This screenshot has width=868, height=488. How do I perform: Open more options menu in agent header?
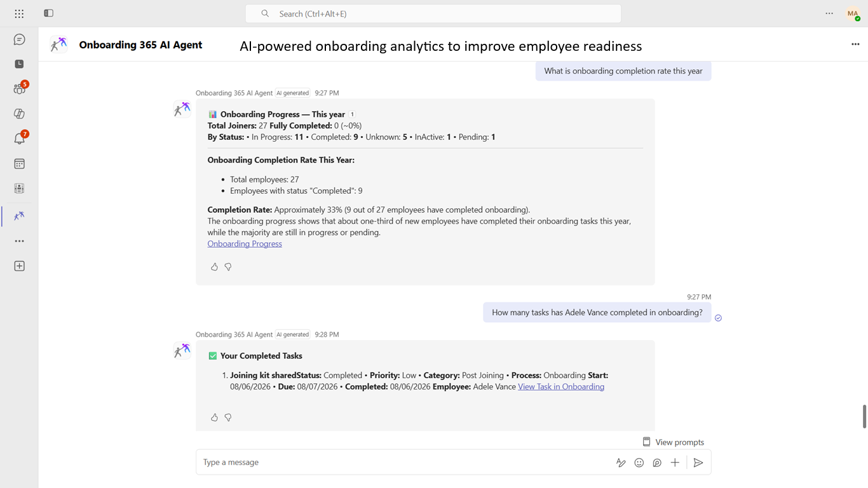click(x=855, y=44)
